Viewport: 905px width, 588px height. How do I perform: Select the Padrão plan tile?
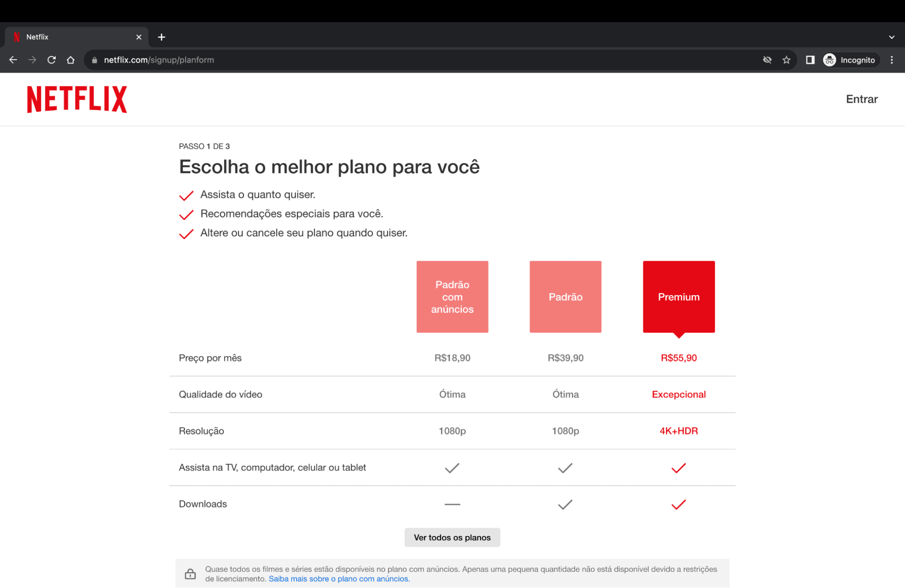[565, 296]
